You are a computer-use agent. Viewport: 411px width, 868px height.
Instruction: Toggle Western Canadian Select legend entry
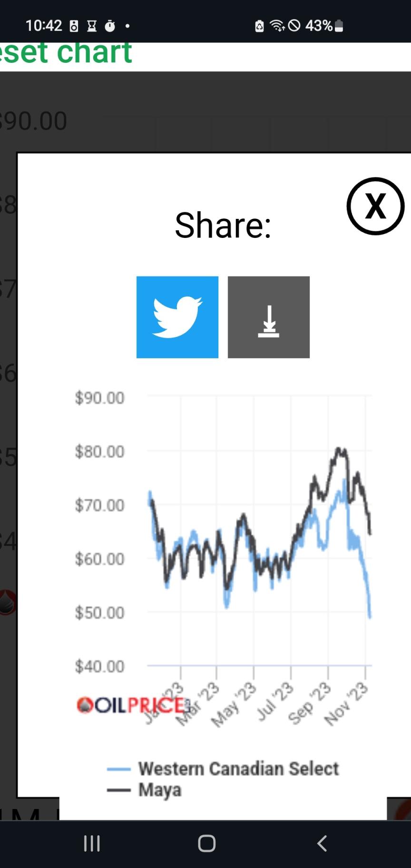tap(238, 769)
